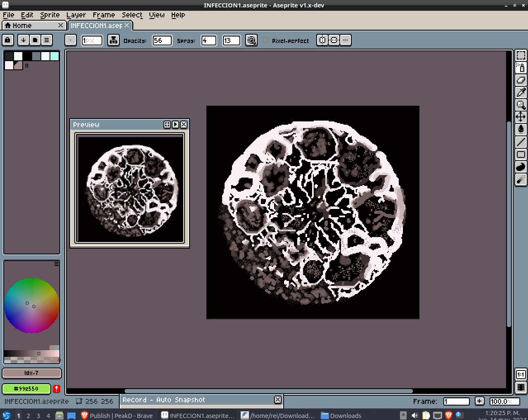Open the palette presets icon

pos(35,40)
